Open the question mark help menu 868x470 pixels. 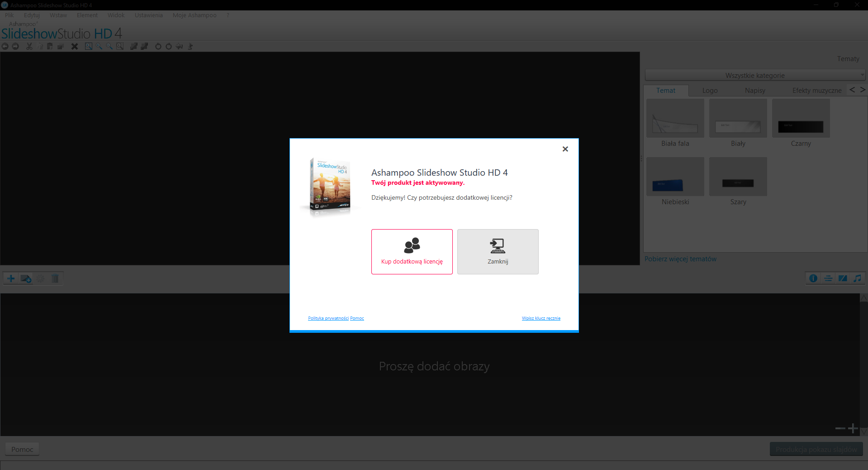click(x=228, y=15)
